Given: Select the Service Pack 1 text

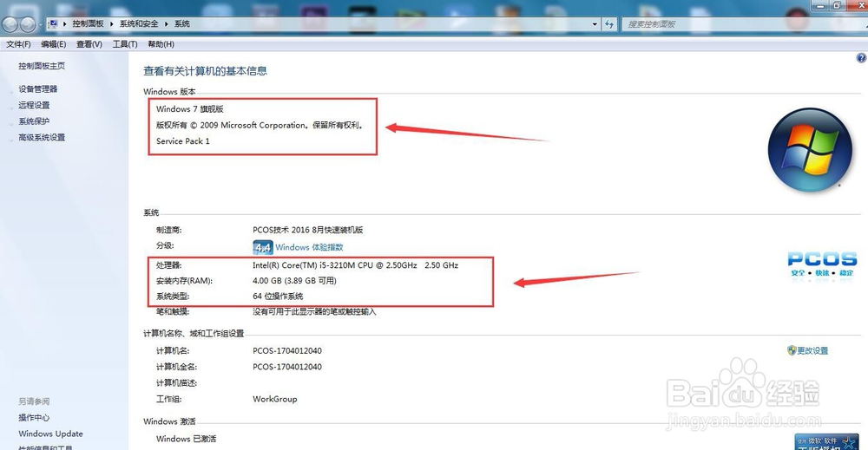Looking at the screenshot, I should (182, 141).
